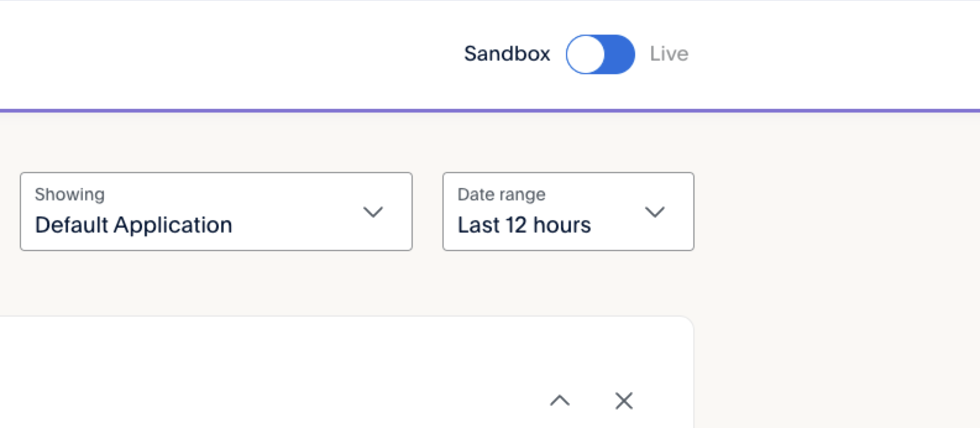Click the chevron arrow in the Showing dropdown
The image size is (980, 428).
(x=373, y=212)
